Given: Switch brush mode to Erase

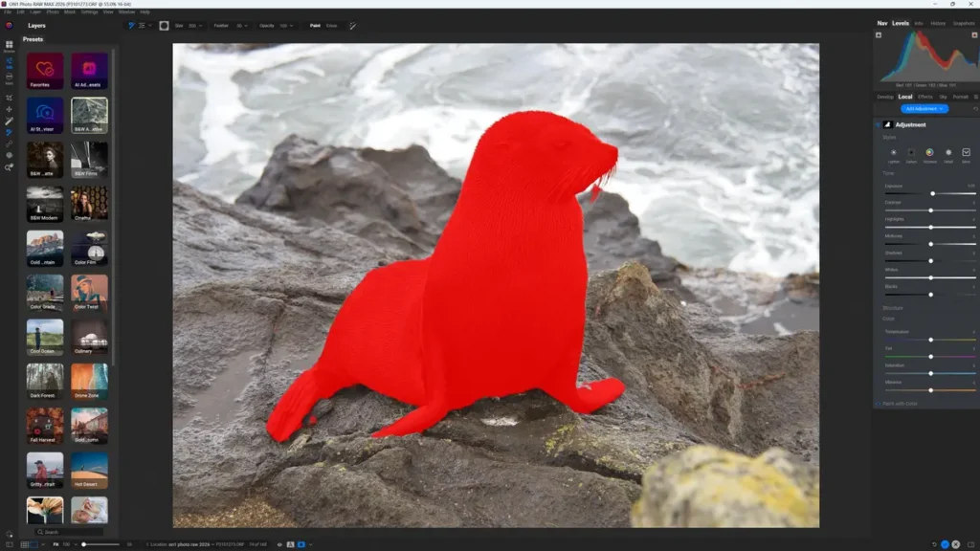Looking at the screenshot, I should [x=331, y=26].
